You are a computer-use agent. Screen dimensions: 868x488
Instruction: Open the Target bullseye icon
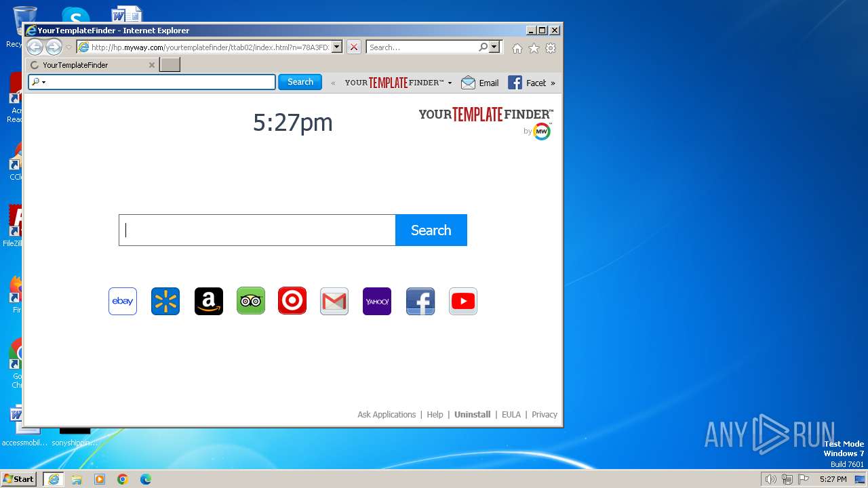coord(292,301)
